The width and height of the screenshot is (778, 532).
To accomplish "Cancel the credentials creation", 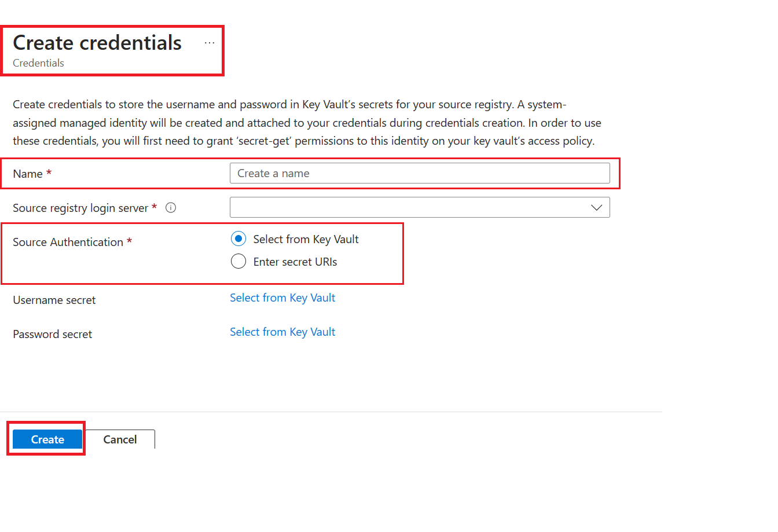I will [120, 439].
